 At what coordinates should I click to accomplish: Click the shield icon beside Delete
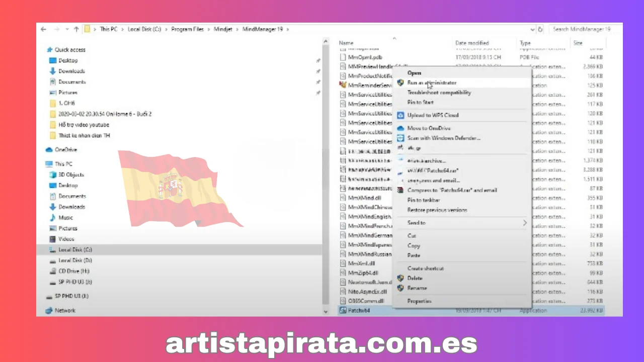coord(401,278)
